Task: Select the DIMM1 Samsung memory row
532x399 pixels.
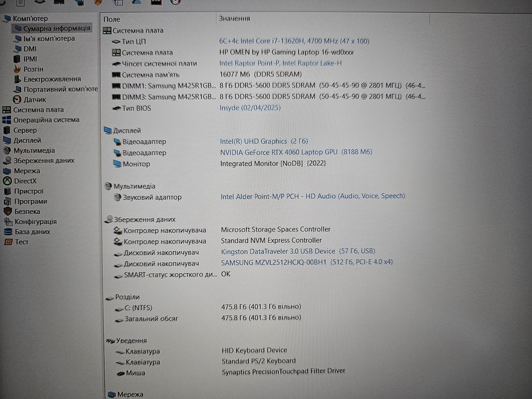Action: (268, 86)
